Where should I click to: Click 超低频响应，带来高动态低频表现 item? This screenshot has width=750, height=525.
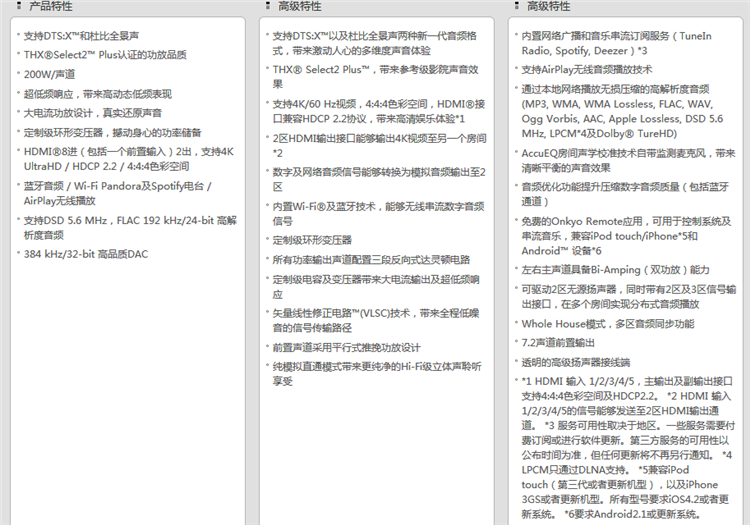[98, 94]
